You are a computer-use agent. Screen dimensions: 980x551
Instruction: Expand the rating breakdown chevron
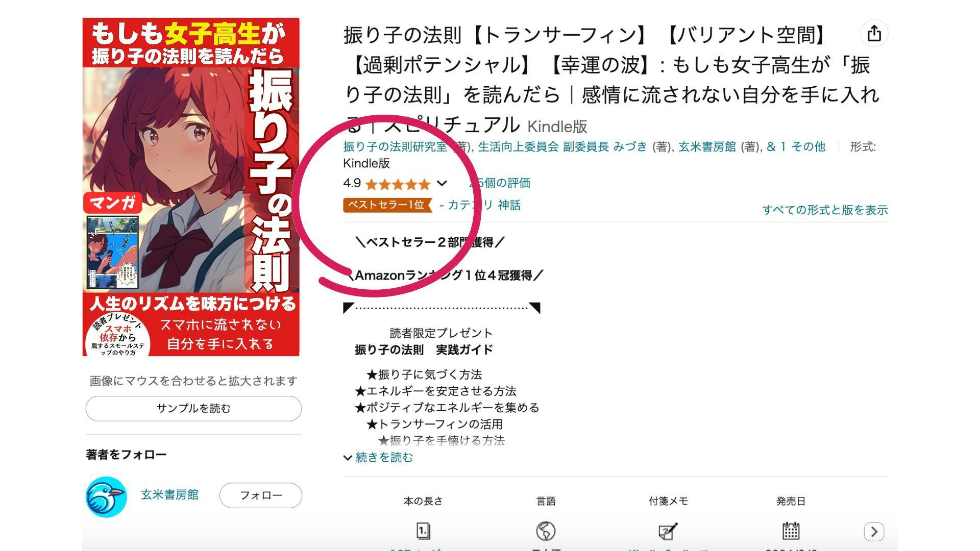coord(442,183)
